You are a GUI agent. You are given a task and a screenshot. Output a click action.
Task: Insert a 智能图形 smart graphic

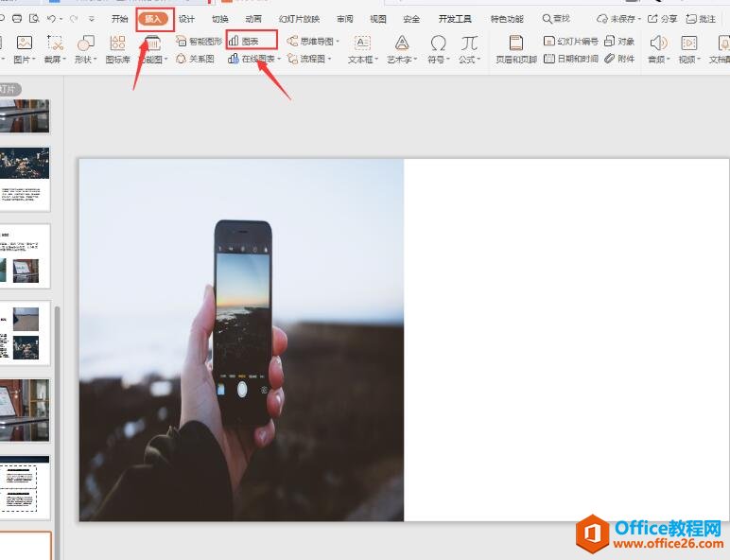pyautogui.click(x=200, y=41)
